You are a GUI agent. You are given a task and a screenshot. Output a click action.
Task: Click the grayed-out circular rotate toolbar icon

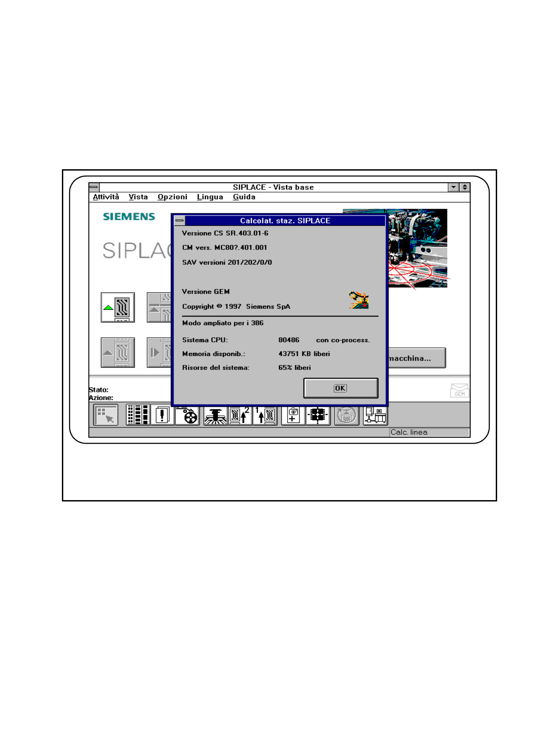tap(346, 415)
